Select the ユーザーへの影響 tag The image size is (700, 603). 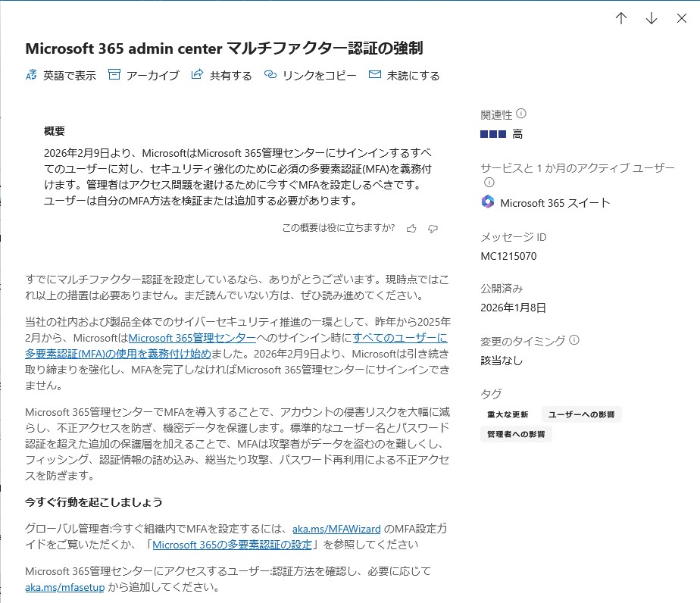pos(581,414)
